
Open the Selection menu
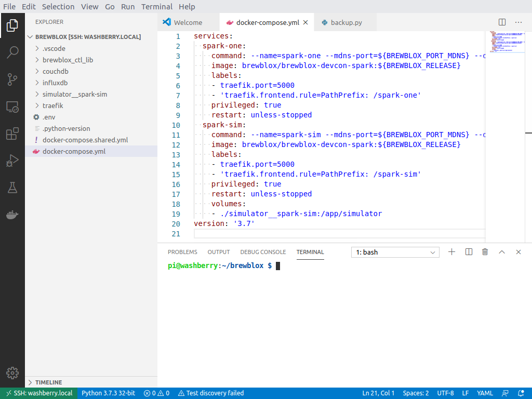[58, 7]
